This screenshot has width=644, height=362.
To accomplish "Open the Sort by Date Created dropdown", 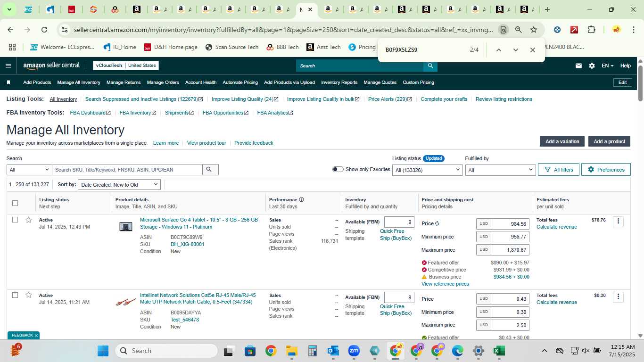I will [x=119, y=185].
